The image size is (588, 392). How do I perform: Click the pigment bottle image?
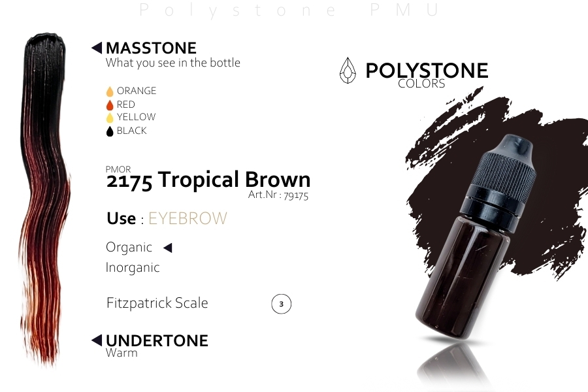click(x=476, y=237)
